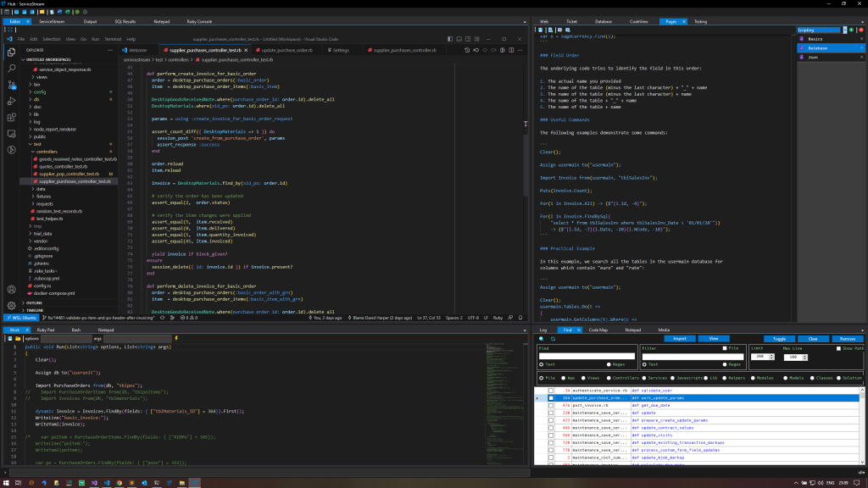Click the lightning run icon in the Work panel
The width and height of the screenshot is (868, 488).
(176, 339)
